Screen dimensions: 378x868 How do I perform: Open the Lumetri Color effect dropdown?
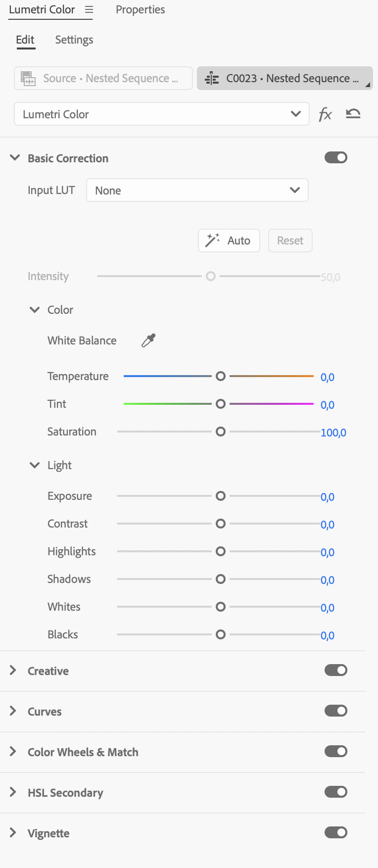click(x=162, y=114)
